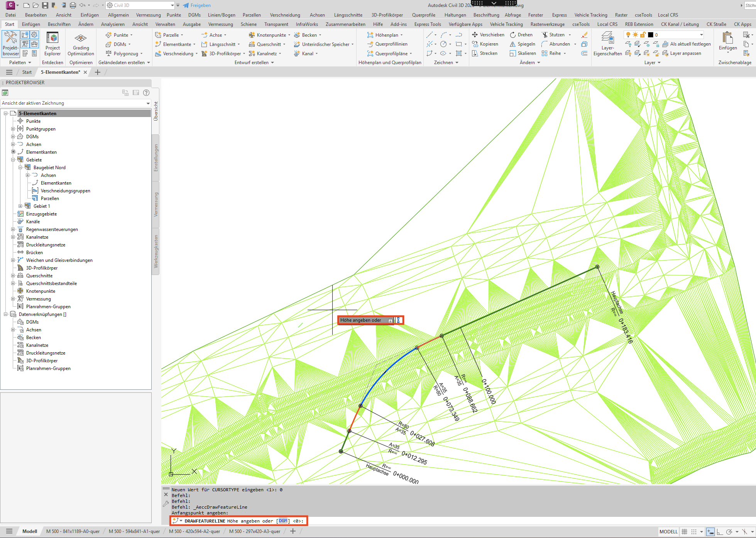Open the Grading Optimization tool
This screenshot has height=538, width=756.
tap(81, 44)
